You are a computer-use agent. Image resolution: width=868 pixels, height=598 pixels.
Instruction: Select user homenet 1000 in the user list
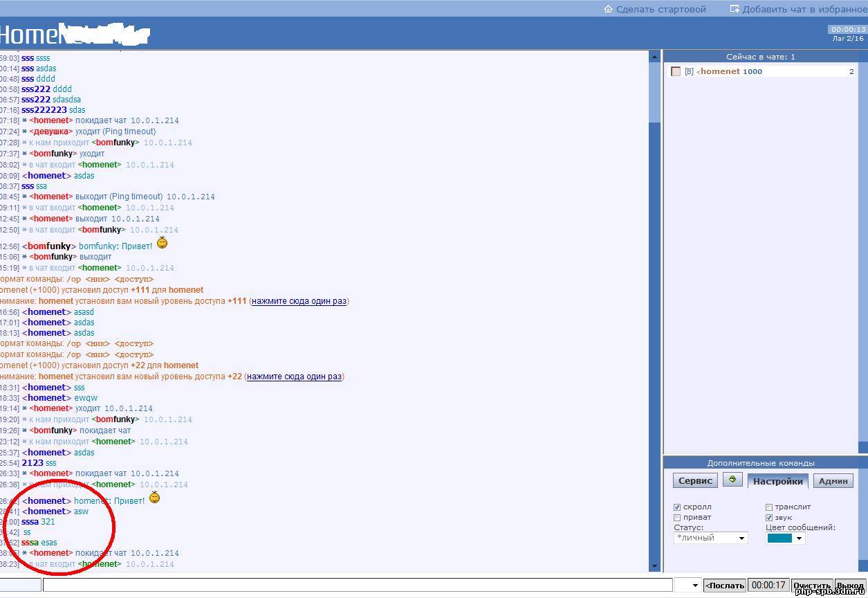point(730,71)
